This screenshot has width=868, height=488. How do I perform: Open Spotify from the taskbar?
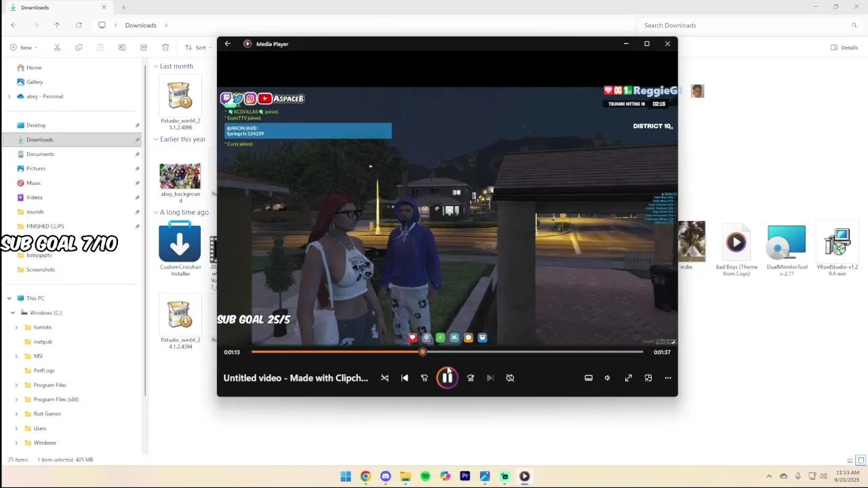(425, 476)
